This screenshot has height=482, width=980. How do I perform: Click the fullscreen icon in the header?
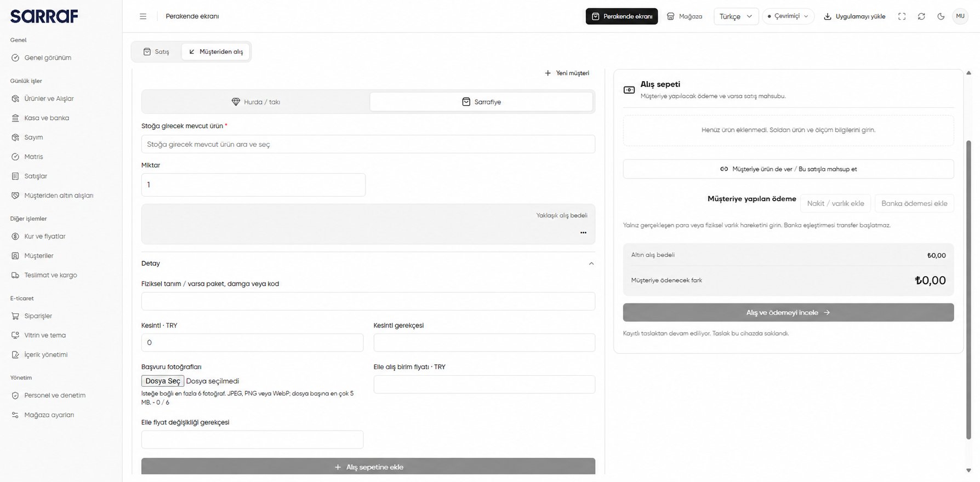coord(902,16)
